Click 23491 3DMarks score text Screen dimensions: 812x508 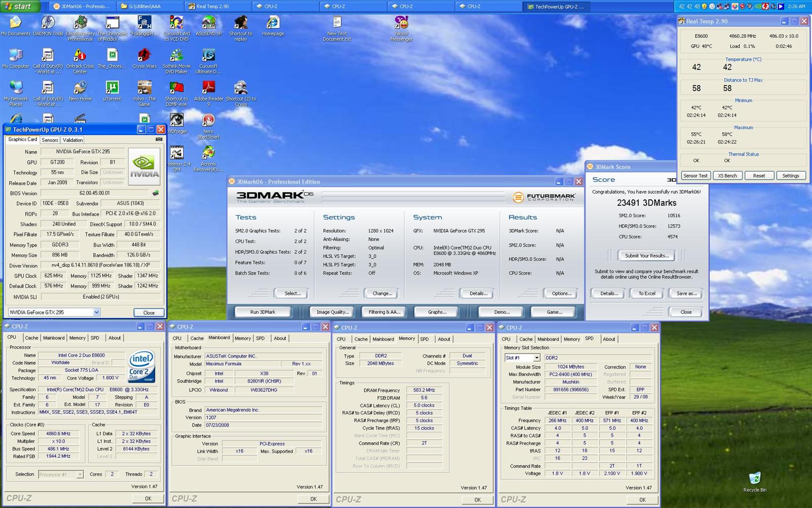click(647, 203)
